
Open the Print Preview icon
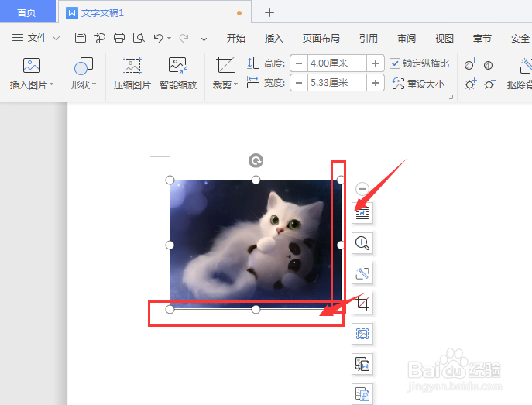139,38
